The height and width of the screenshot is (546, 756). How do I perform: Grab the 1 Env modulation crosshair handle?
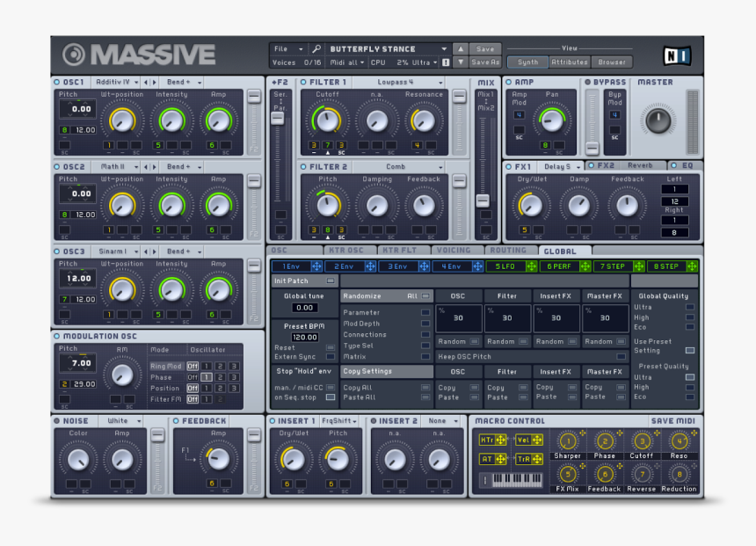(x=316, y=266)
